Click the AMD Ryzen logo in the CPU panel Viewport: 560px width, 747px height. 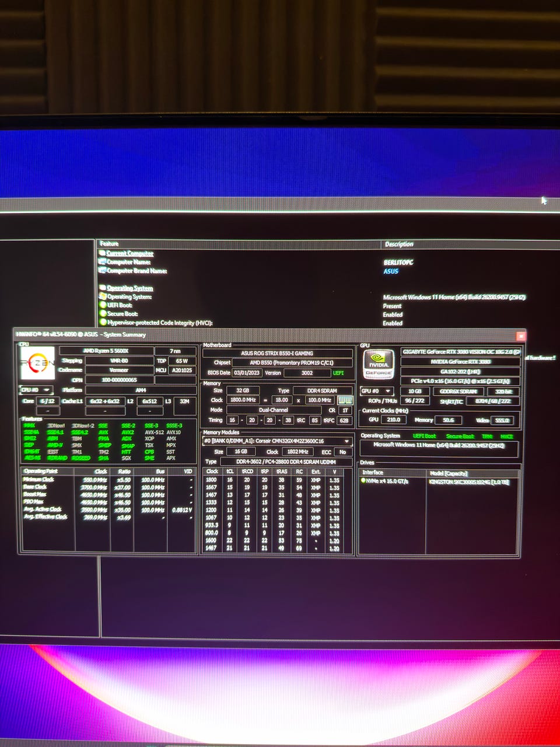pos(38,363)
